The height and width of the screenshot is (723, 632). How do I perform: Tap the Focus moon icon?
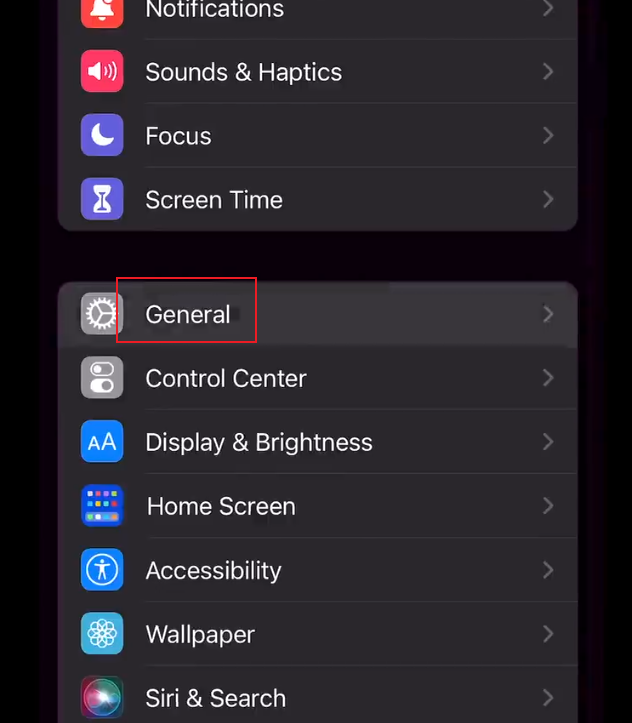pyautogui.click(x=102, y=135)
